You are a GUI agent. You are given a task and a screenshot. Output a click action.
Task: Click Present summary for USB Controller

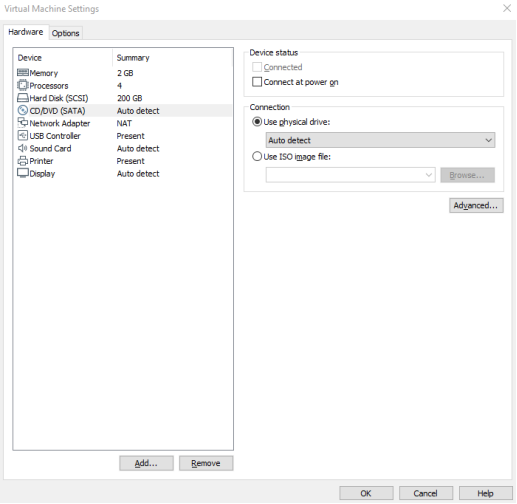130,136
